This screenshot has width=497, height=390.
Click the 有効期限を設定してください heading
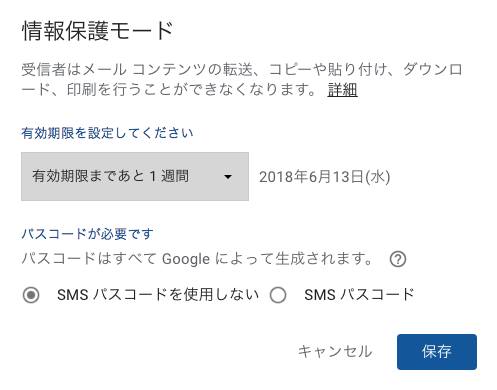pyautogui.click(x=107, y=133)
